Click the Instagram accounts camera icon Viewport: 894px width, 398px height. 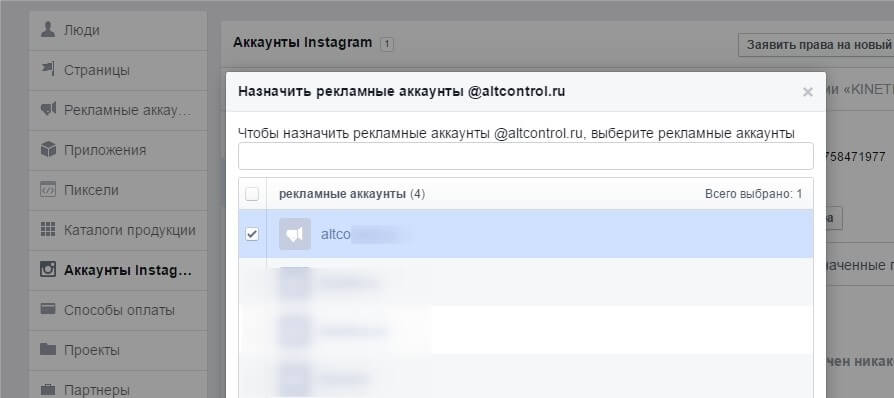[48, 269]
